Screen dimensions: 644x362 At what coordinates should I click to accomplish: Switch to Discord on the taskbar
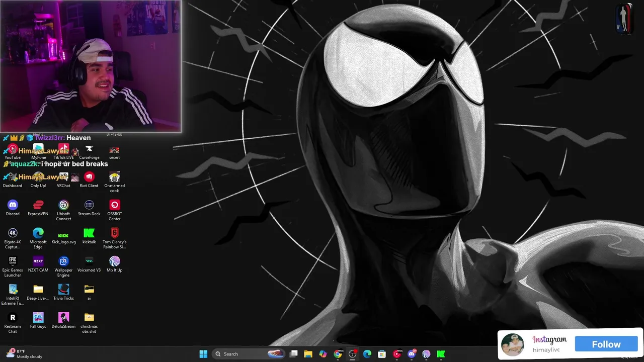pos(412,354)
